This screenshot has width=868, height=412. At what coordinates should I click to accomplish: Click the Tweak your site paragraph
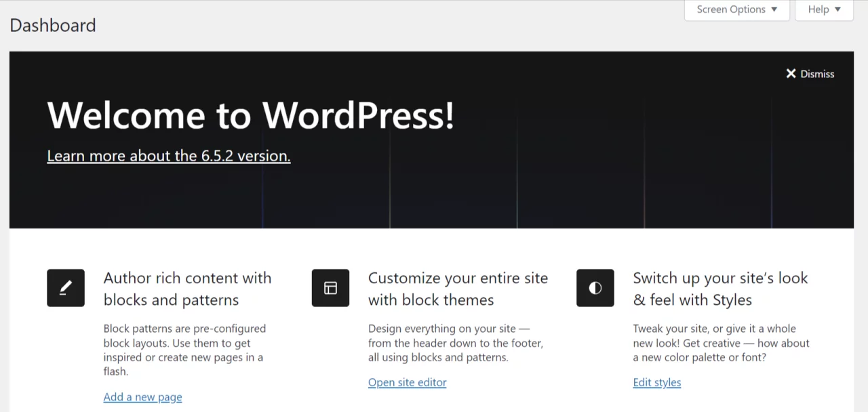click(x=721, y=343)
